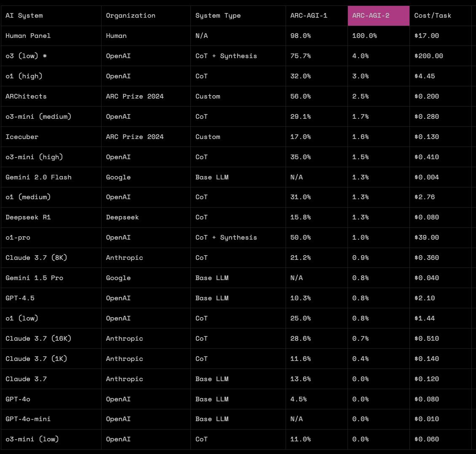Click the ARChitects system name

point(26,96)
